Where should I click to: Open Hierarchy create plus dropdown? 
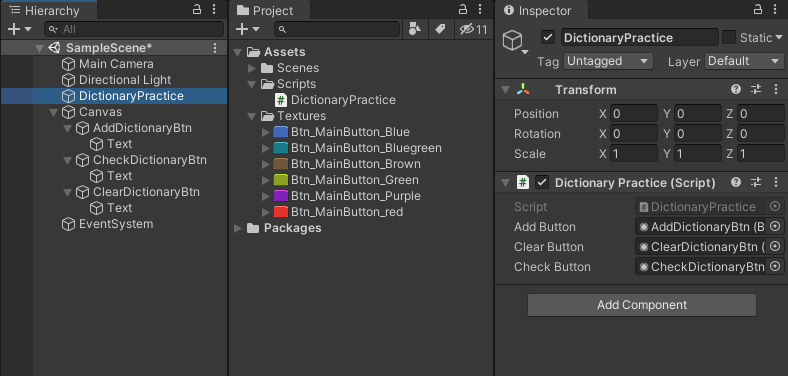click(x=20, y=29)
